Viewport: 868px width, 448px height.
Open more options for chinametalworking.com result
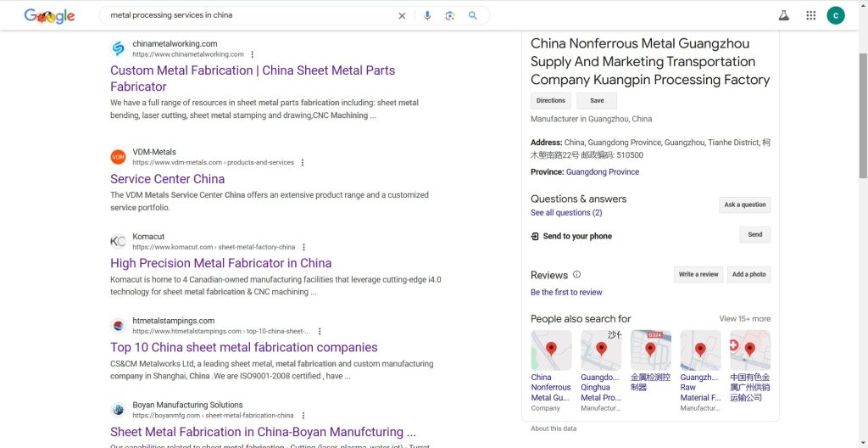(253, 54)
